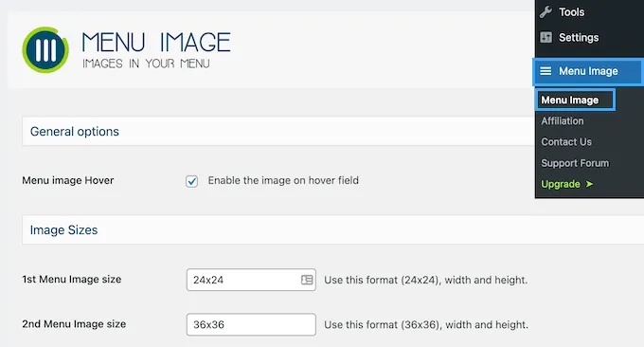This screenshot has width=644, height=347.
Task: Click the Settings sliders icon
Action: coord(546,37)
